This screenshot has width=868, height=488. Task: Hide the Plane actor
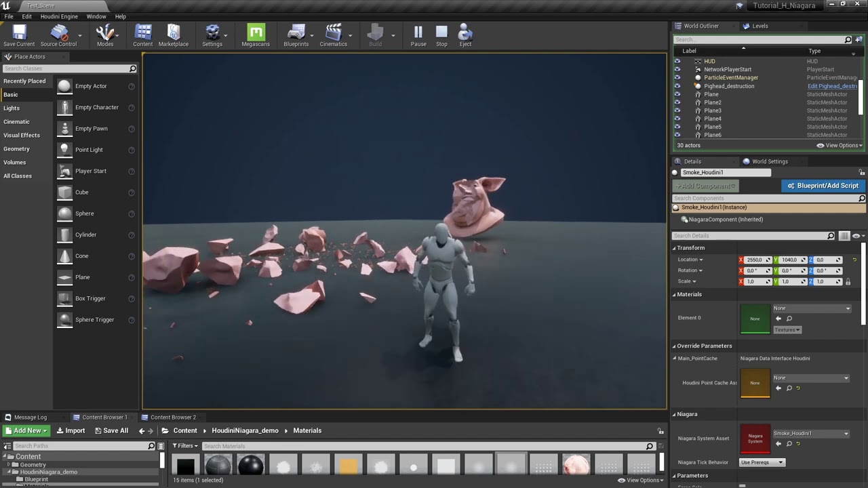click(677, 94)
